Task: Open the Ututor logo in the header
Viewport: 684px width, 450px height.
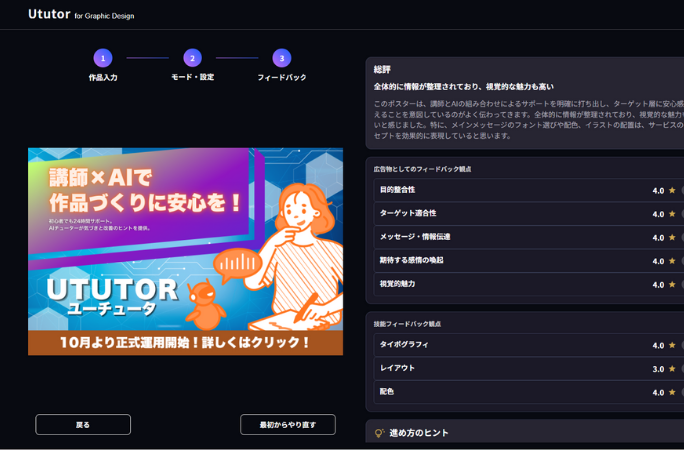Action: pyautogui.click(x=49, y=15)
